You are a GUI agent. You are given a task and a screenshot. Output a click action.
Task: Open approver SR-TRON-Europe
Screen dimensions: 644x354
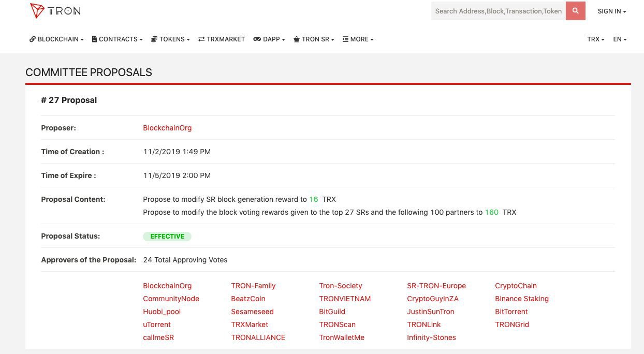[x=436, y=286]
